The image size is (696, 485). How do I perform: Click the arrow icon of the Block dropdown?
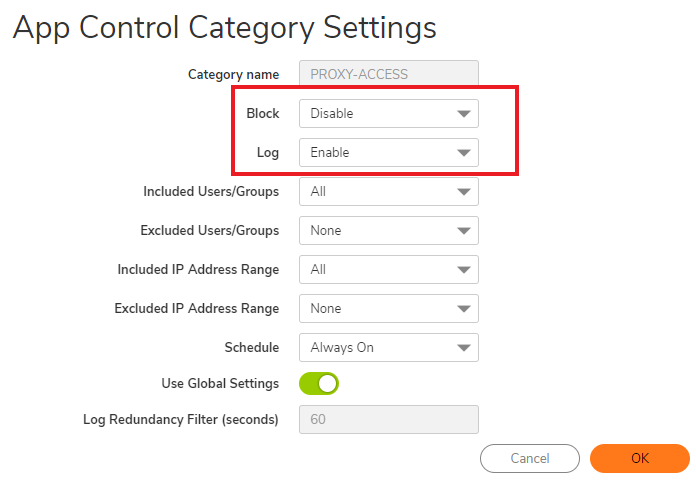click(463, 114)
